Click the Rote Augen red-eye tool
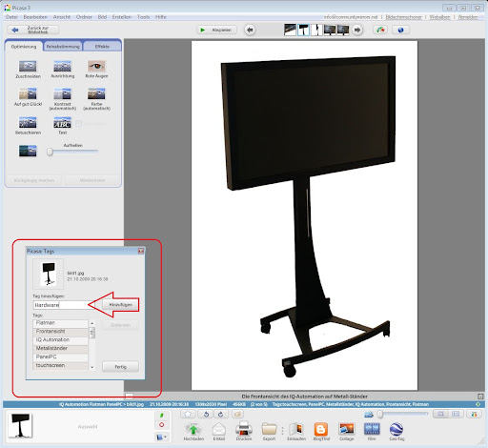Viewport: 488px width, 448px height. (96, 67)
